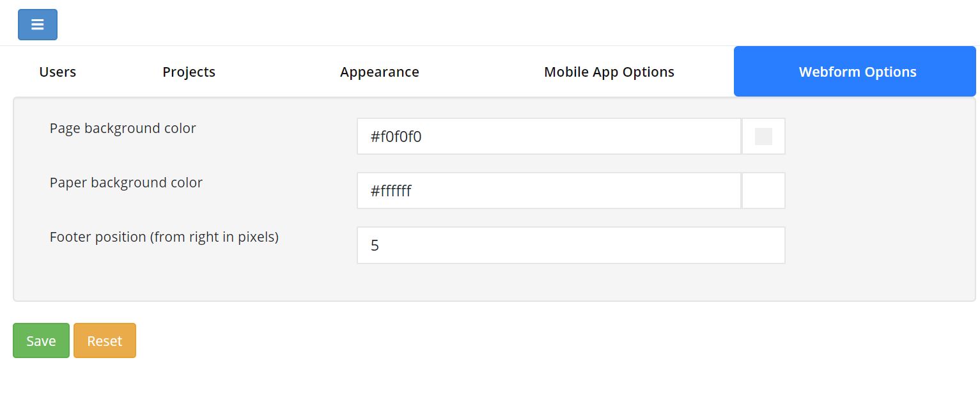Switch to the Users tab
Viewport: 980px width, 399px height.
[x=58, y=72]
